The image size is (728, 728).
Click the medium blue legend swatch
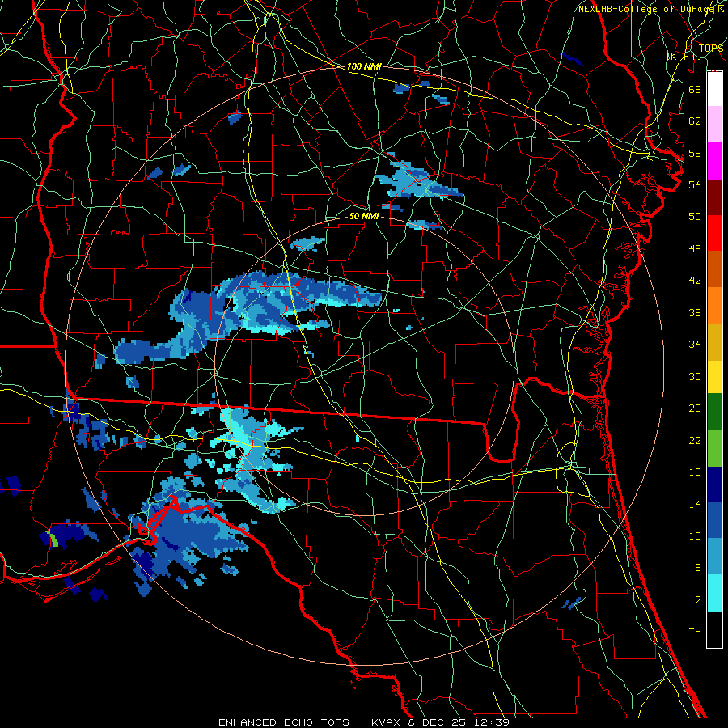point(714,520)
